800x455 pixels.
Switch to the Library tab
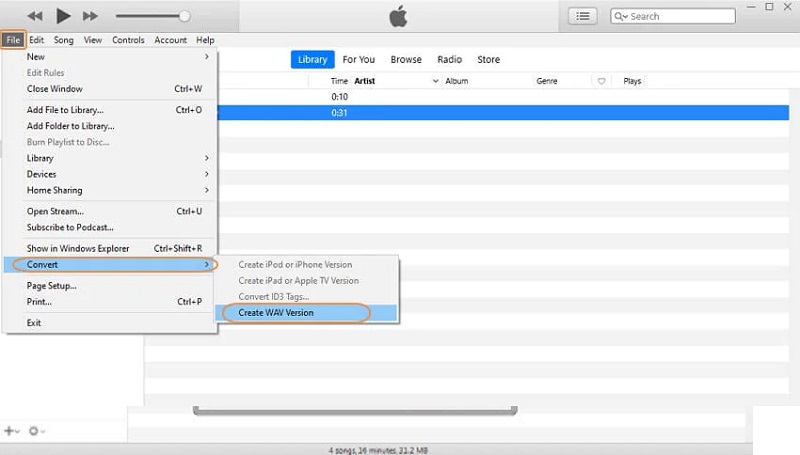coord(313,59)
